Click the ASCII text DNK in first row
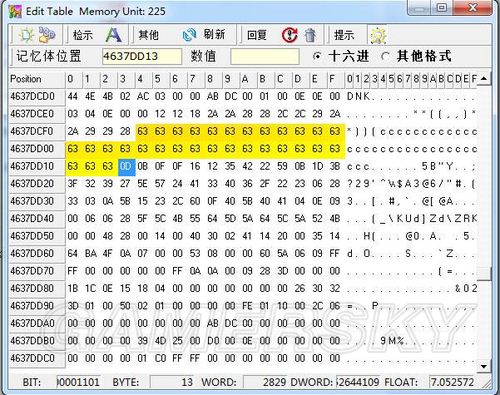 coord(359,96)
